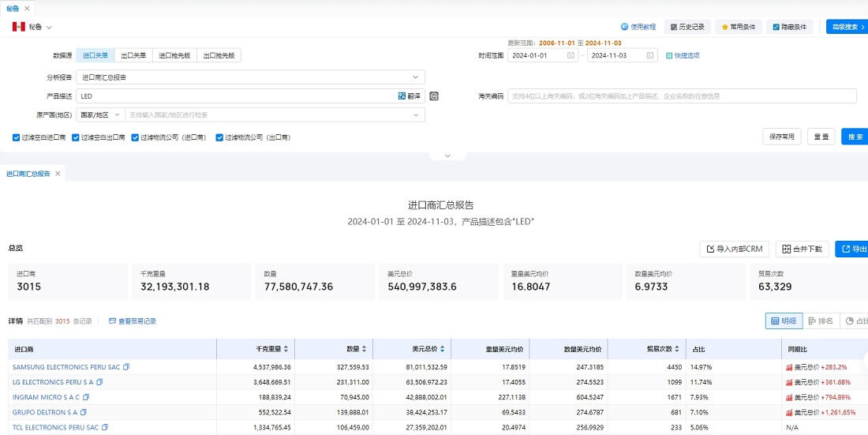Toggle 过滤物流公司（进口商）checkbox
The height and width of the screenshot is (435, 868).
(135, 137)
